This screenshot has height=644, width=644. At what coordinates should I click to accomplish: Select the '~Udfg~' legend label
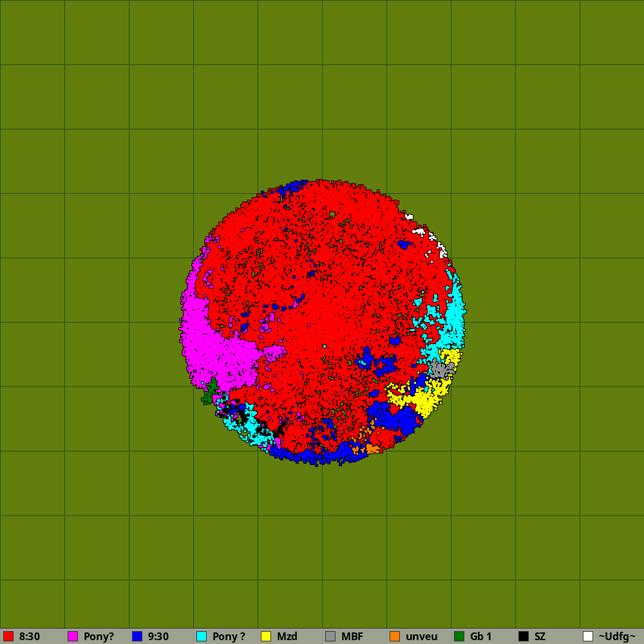coord(618,636)
